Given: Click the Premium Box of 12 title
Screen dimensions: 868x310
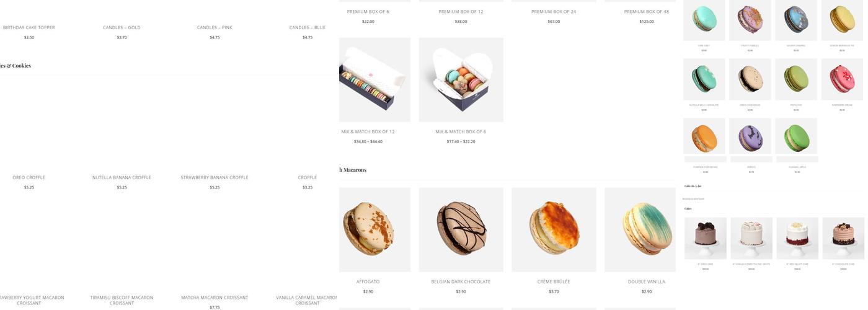Looking at the screenshot, I should (461, 12).
